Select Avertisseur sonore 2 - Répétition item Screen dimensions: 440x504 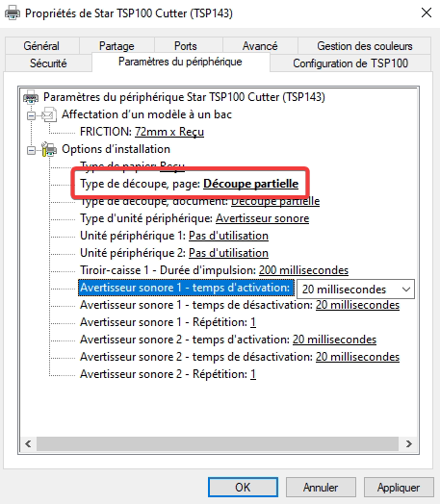168,374
